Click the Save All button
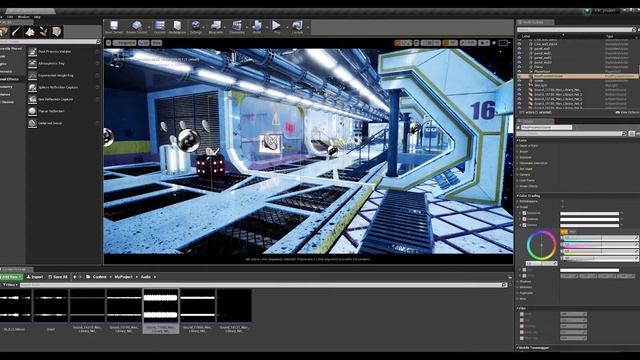This screenshot has width=640, height=360. [x=58, y=277]
